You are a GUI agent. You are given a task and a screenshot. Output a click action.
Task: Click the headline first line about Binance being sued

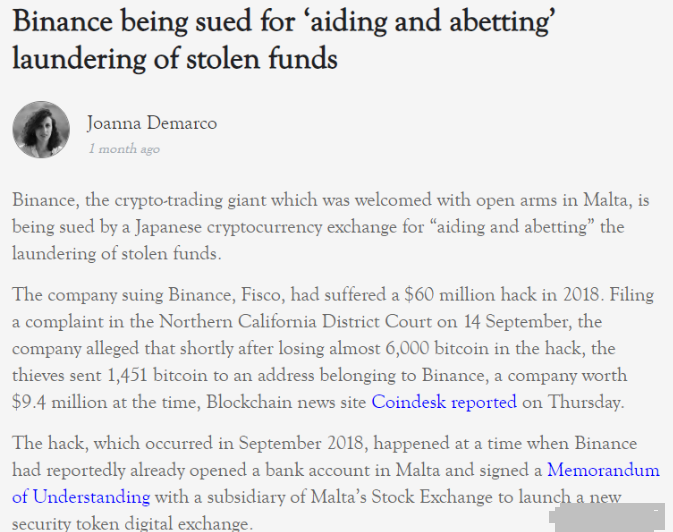click(x=284, y=21)
